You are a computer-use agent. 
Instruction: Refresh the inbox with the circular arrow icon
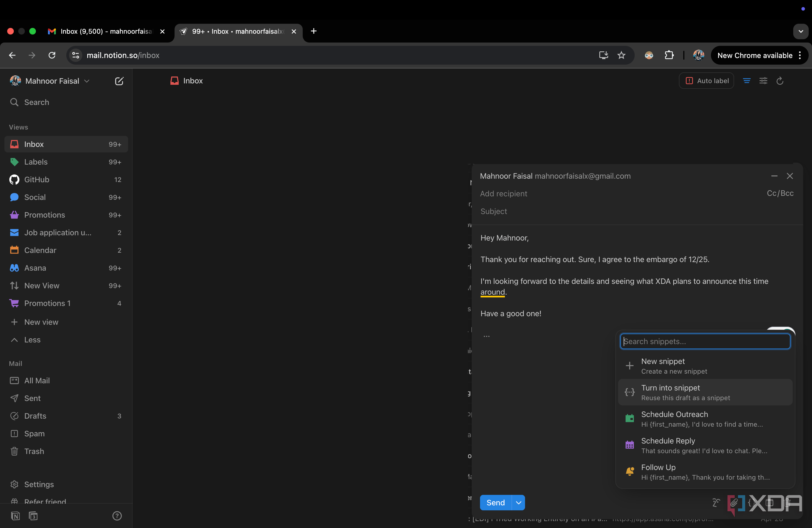coord(780,81)
